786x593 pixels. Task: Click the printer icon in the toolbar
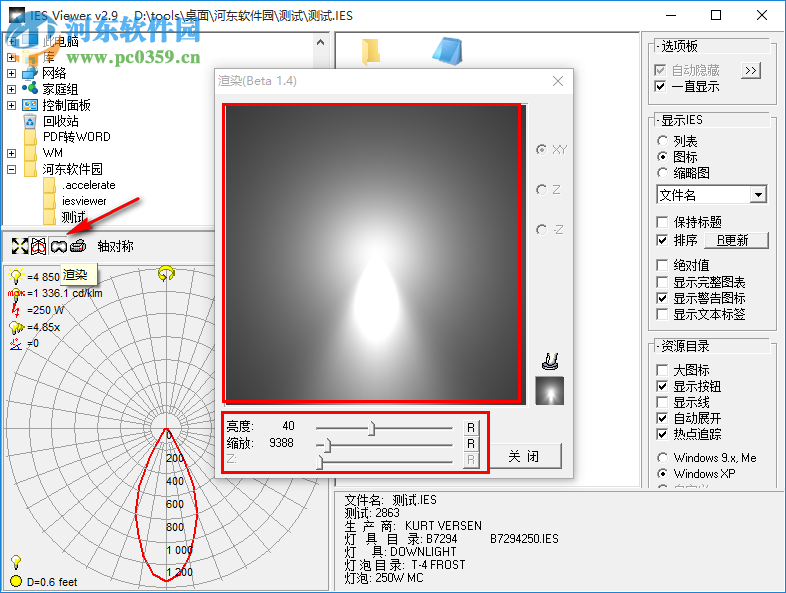click(78, 246)
